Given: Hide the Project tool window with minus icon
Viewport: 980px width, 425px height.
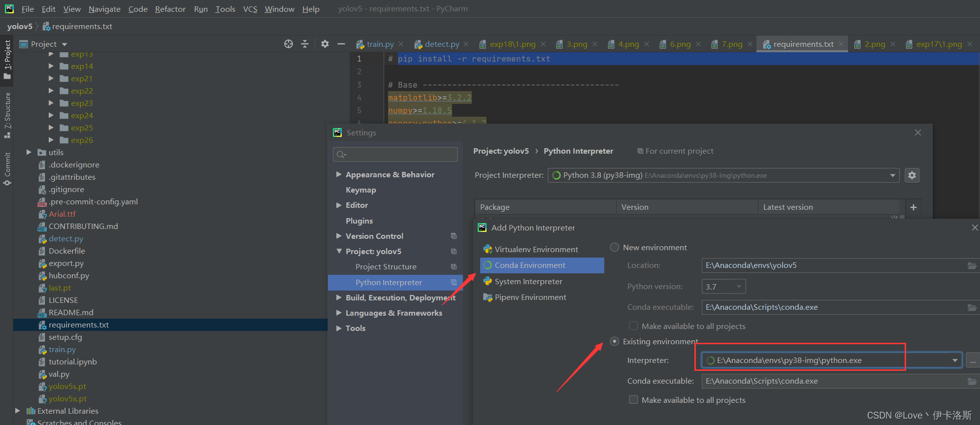Looking at the screenshot, I should 341,44.
